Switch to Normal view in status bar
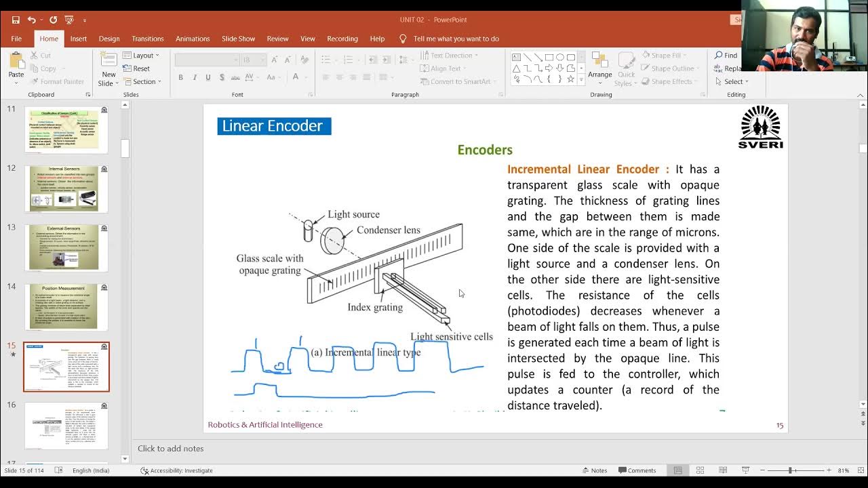868x488 pixels. [x=677, y=470]
